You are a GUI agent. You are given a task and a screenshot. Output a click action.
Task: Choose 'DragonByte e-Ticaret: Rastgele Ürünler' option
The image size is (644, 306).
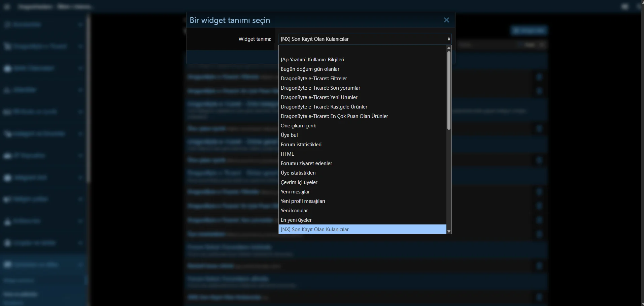tap(324, 107)
